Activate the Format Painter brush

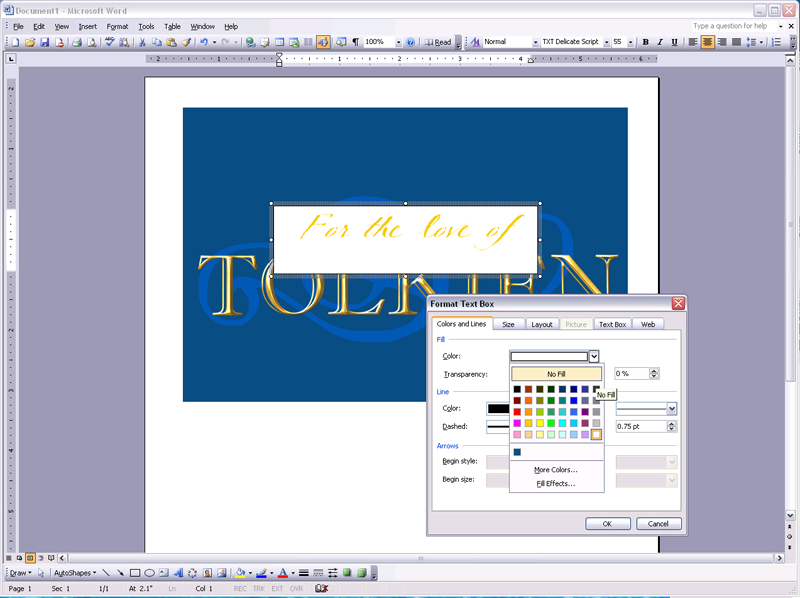186,42
